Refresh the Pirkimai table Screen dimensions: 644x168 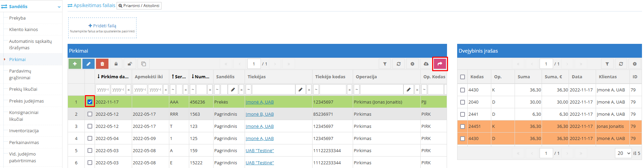(399, 64)
